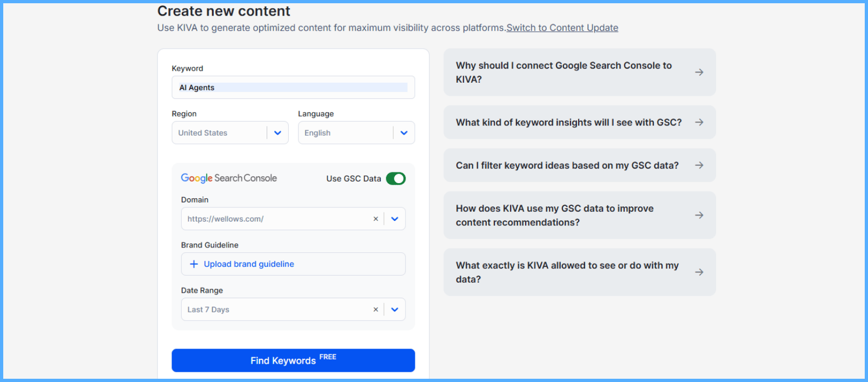Open the Region dropdown chevron
This screenshot has width=868, height=382.
click(277, 133)
